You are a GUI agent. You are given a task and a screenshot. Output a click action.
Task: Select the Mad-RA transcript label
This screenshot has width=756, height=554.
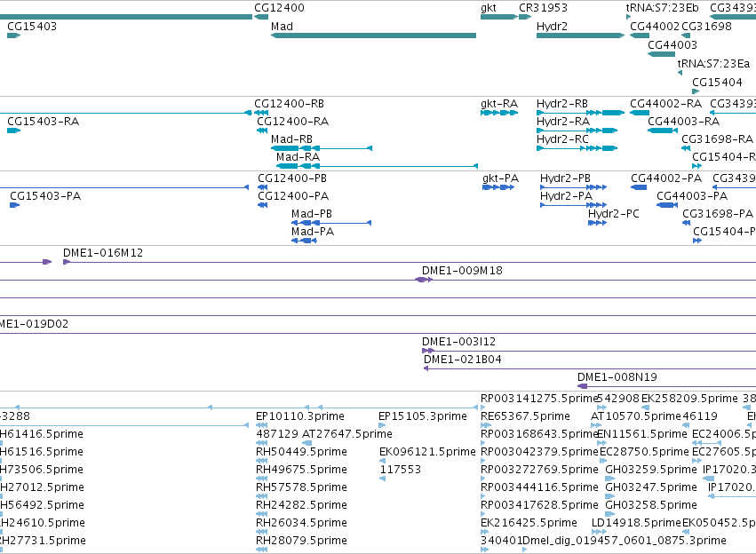(x=298, y=157)
